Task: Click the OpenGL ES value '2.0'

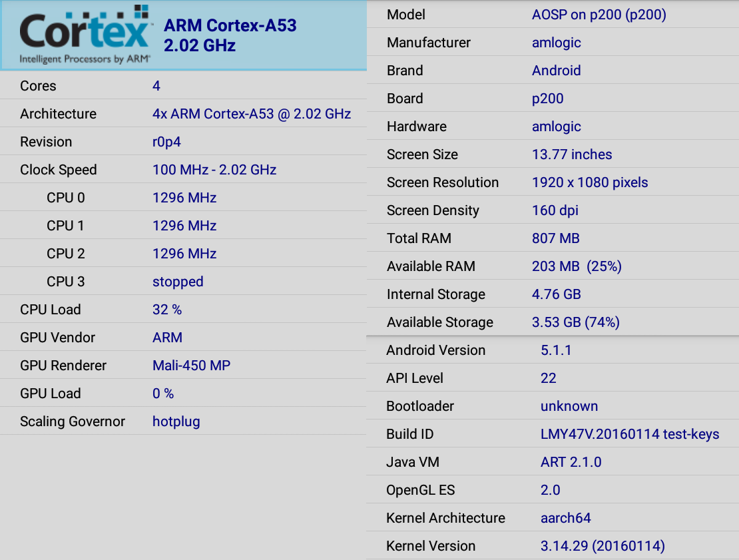Action: (550, 490)
